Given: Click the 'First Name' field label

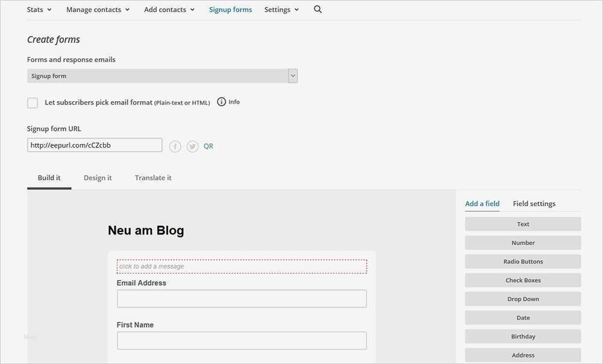Looking at the screenshot, I should (x=135, y=325).
